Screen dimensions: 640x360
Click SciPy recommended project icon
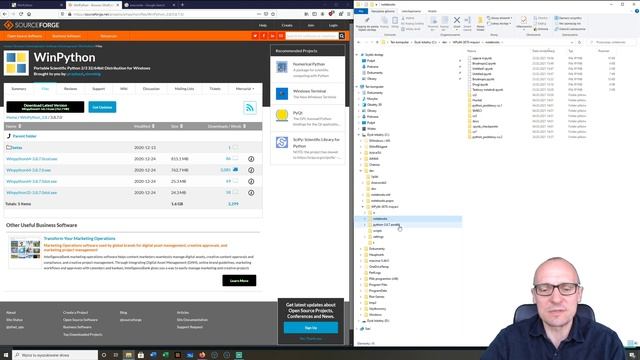282,142
